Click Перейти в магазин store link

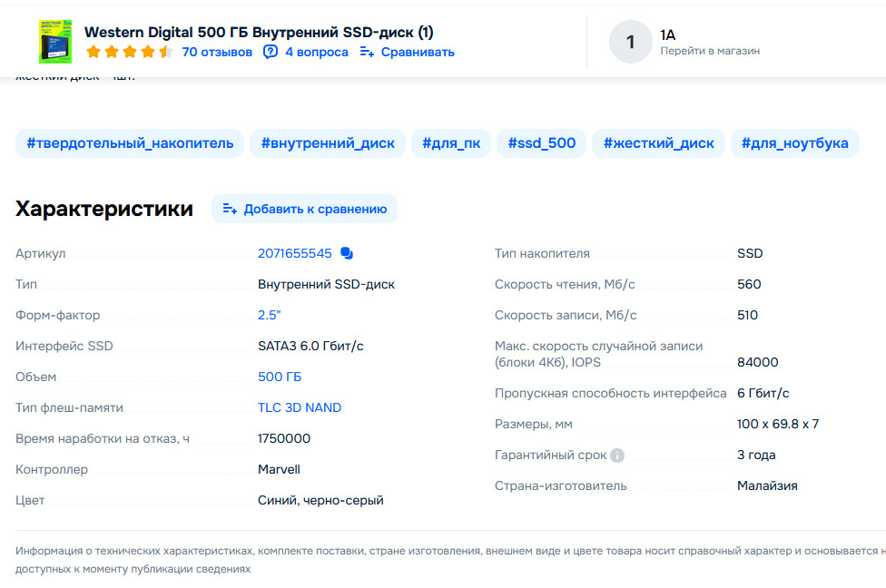point(710,51)
